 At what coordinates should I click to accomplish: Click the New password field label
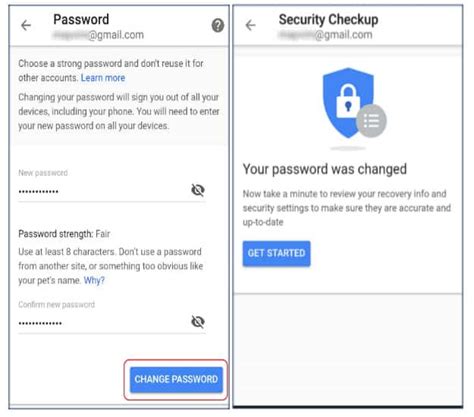pos(43,173)
